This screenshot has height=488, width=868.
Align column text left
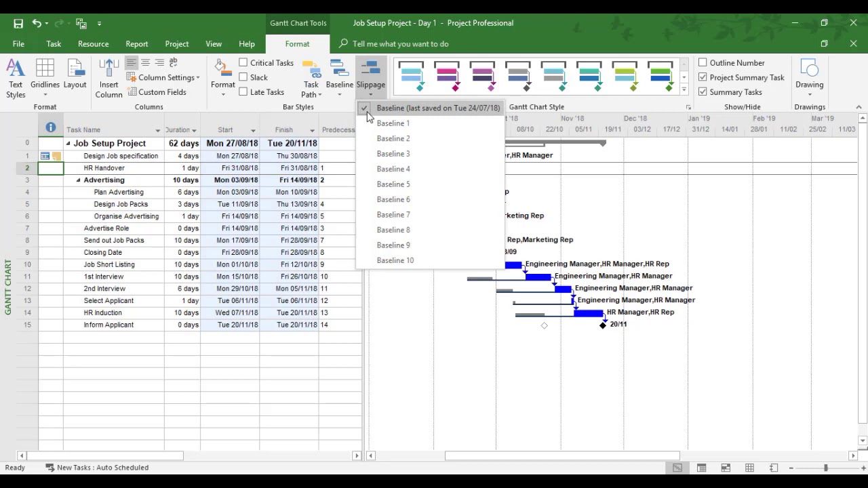pos(131,63)
